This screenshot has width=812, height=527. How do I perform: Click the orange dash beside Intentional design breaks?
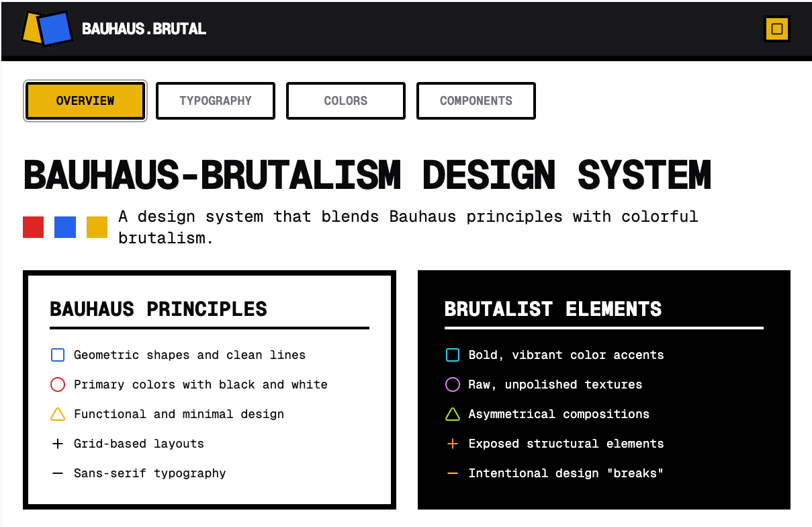[452, 473]
